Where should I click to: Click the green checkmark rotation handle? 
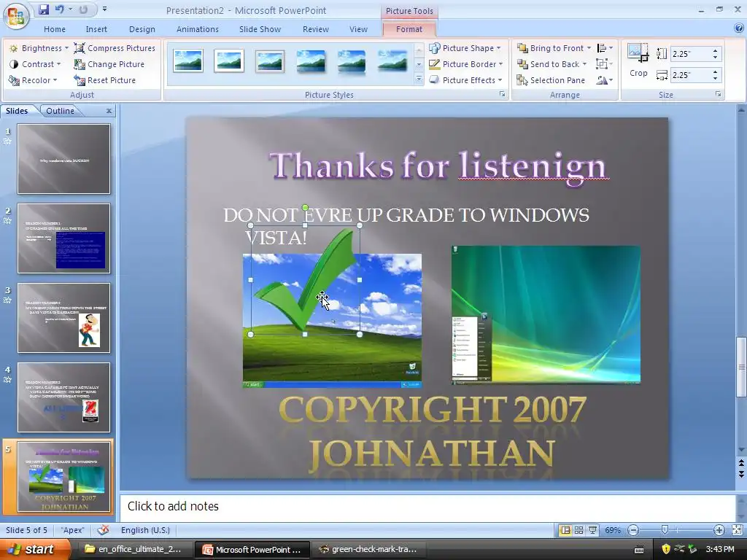click(x=305, y=208)
